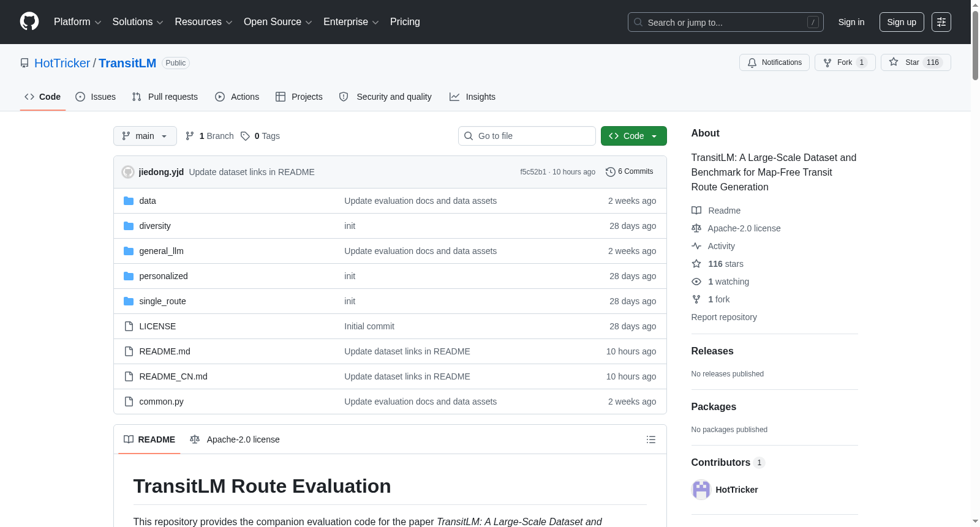Image resolution: width=980 pixels, height=527 pixels.
Task: Click the Report repository link
Action: point(724,317)
